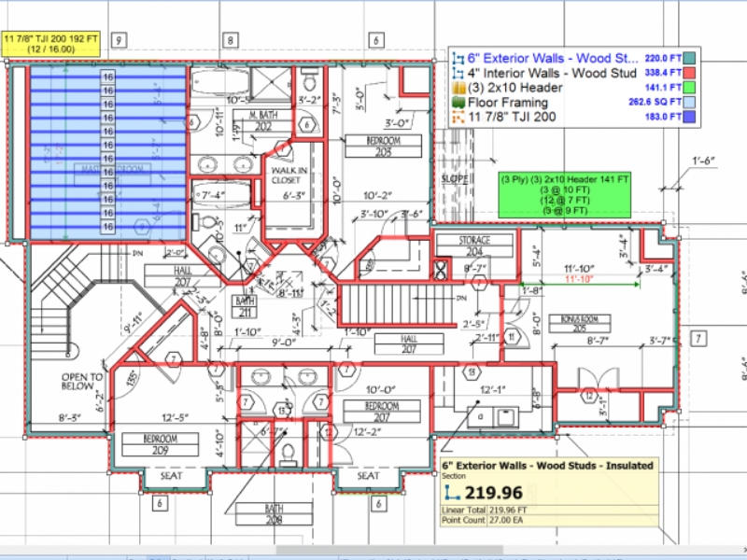
Task: Click the Storage 204 room label
Action: pyautogui.click(x=473, y=245)
